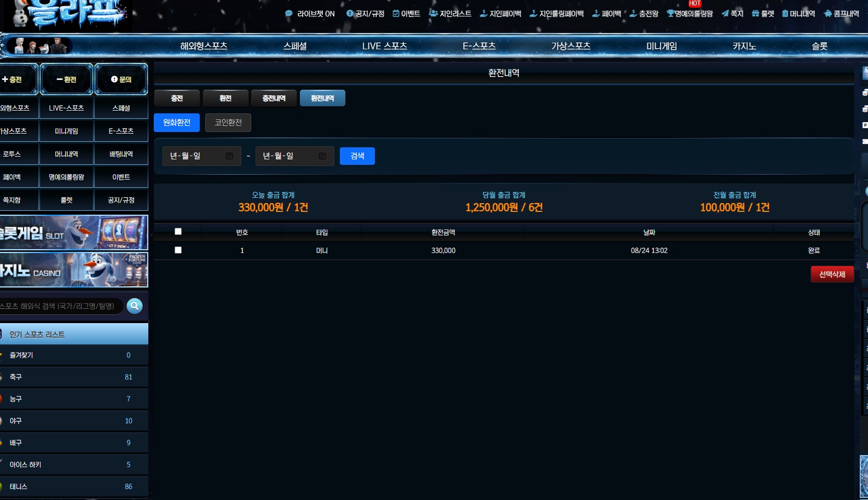868x500 pixels.
Task: Click the 이벤트 calendar icon link
Action: [396, 14]
